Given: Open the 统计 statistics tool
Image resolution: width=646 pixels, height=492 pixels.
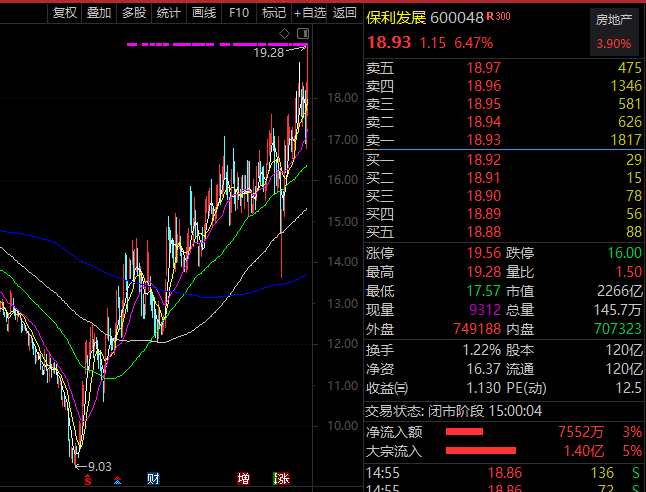Looking at the screenshot, I should 169,13.
